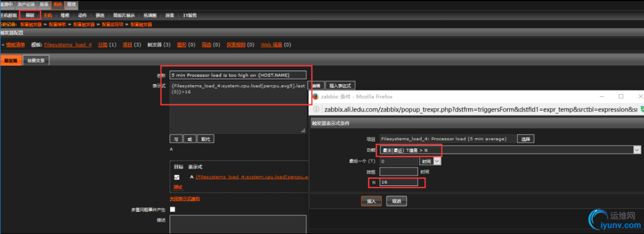Viewport: 644px width, 234px height.
Task: Go to the 主机群组 submenu
Action: pyautogui.click(x=8, y=15)
